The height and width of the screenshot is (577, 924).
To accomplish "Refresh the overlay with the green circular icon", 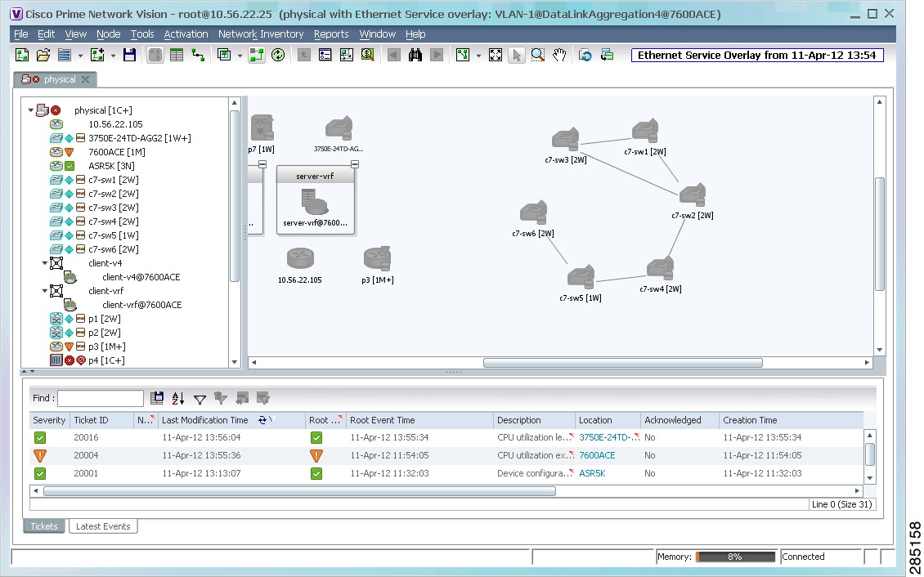I will click(278, 56).
